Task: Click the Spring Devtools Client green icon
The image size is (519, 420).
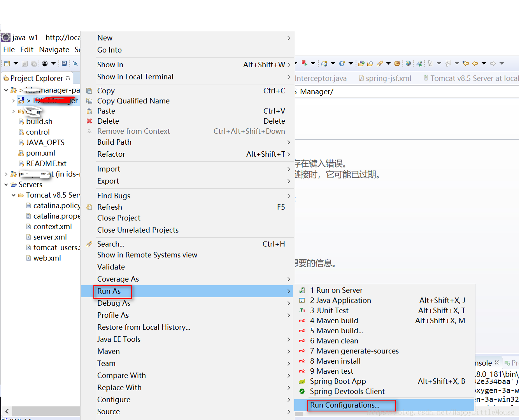Action: (302, 391)
